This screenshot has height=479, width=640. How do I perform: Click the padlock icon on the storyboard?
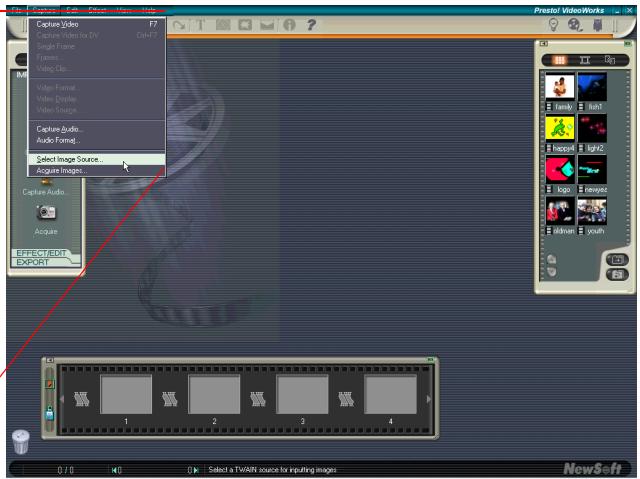49,413
